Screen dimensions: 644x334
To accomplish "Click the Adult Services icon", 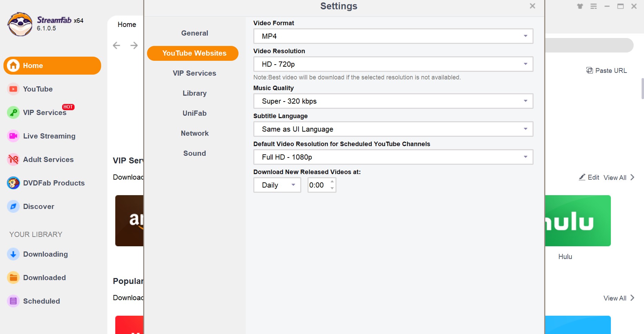I will pos(13,160).
